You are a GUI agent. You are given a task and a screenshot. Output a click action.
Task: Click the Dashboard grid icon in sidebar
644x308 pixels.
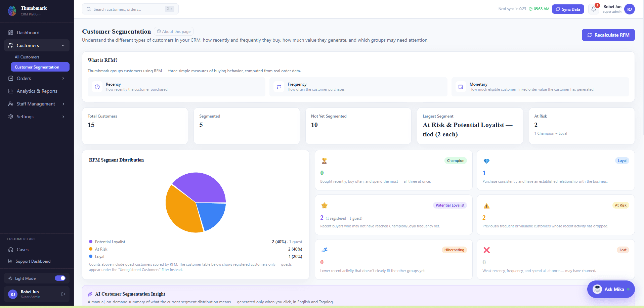coord(11,33)
